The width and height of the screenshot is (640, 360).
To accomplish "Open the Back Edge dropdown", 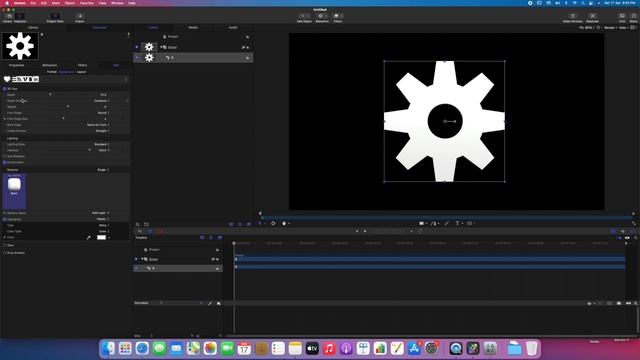I will (98, 125).
